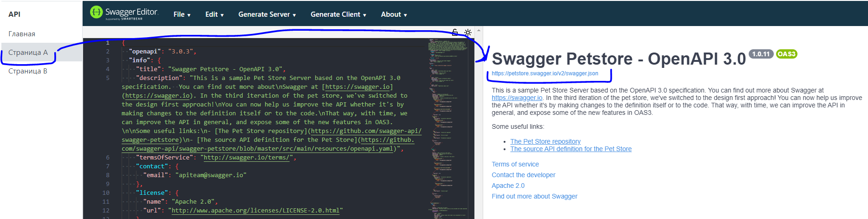This screenshot has width=868, height=219.
Task: Click the Contact the developer link
Action: coord(524,175)
